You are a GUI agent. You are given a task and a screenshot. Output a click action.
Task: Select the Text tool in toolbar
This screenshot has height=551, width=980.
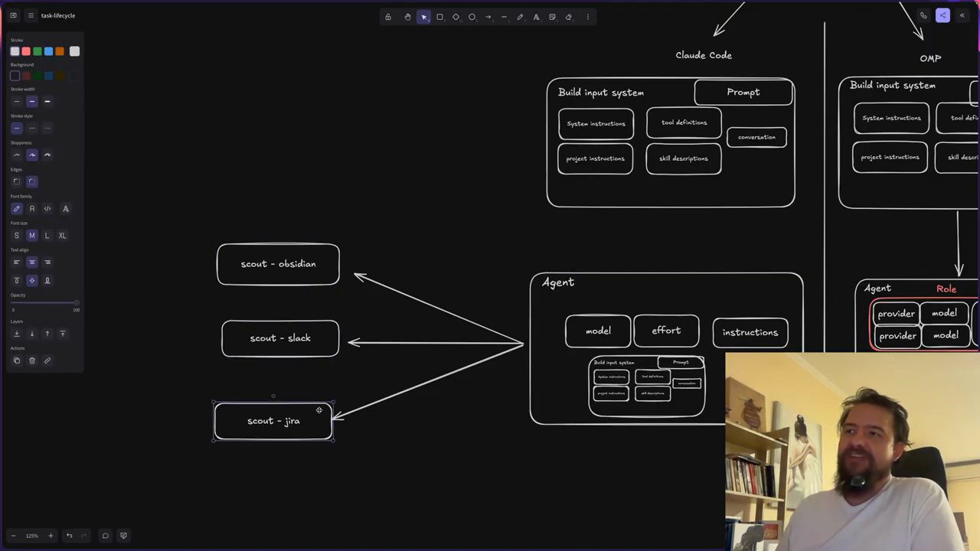coord(536,17)
